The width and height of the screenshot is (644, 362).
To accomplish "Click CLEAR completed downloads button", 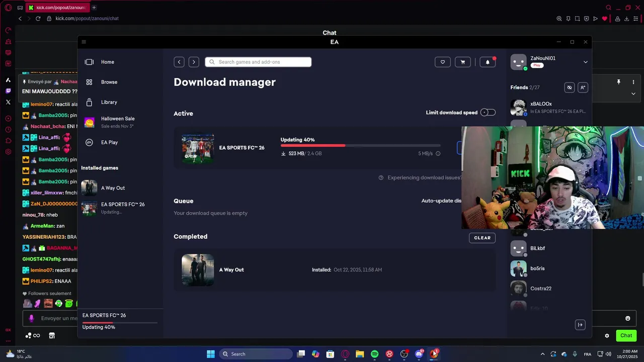I will point(482,238).
